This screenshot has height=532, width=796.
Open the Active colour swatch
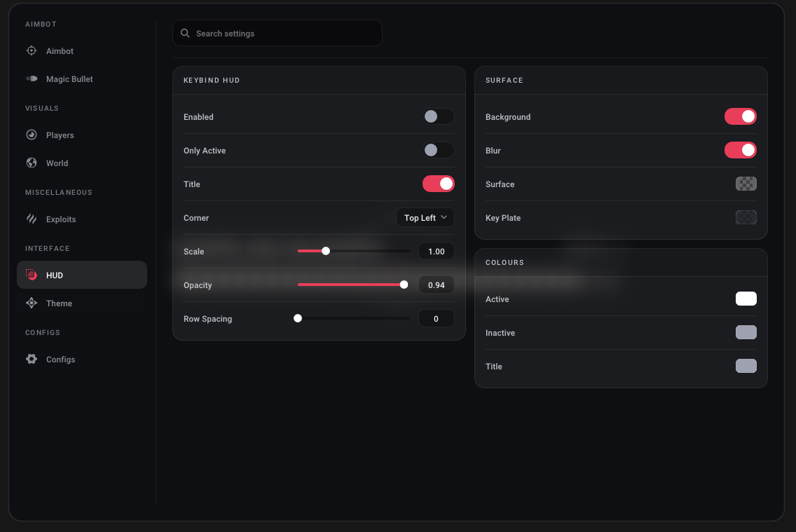746,299
